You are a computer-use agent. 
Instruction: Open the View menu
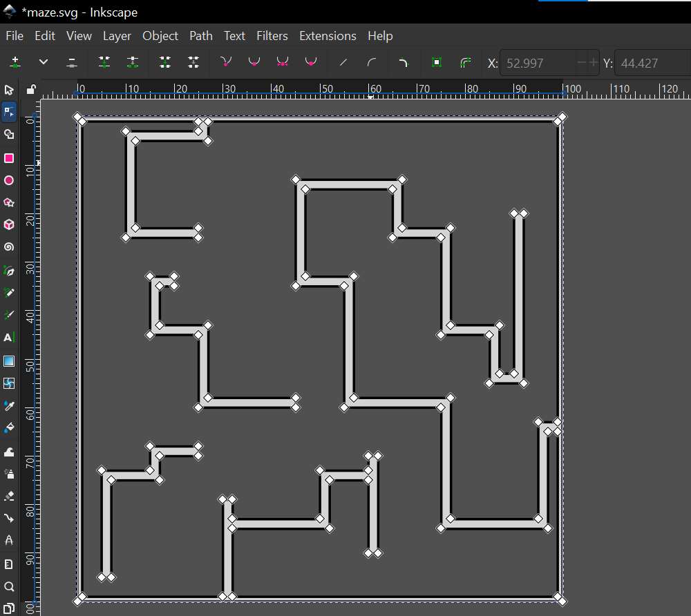(79, 36)
